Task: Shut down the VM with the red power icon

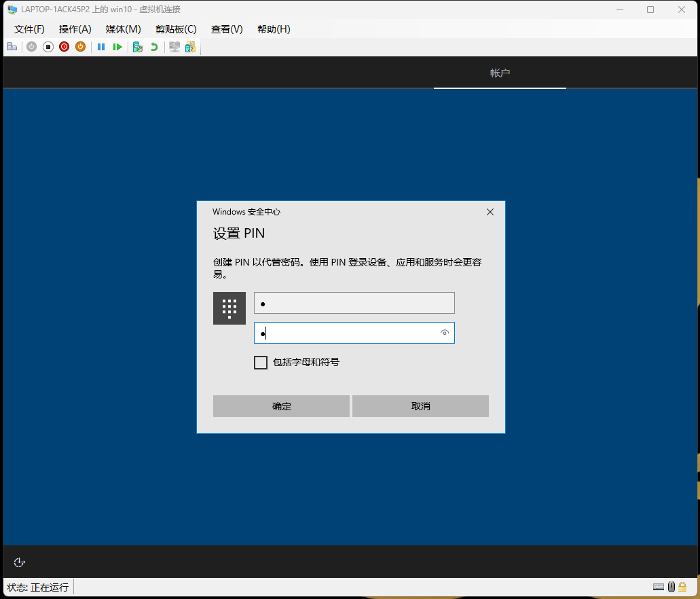Action: point(65,47)
